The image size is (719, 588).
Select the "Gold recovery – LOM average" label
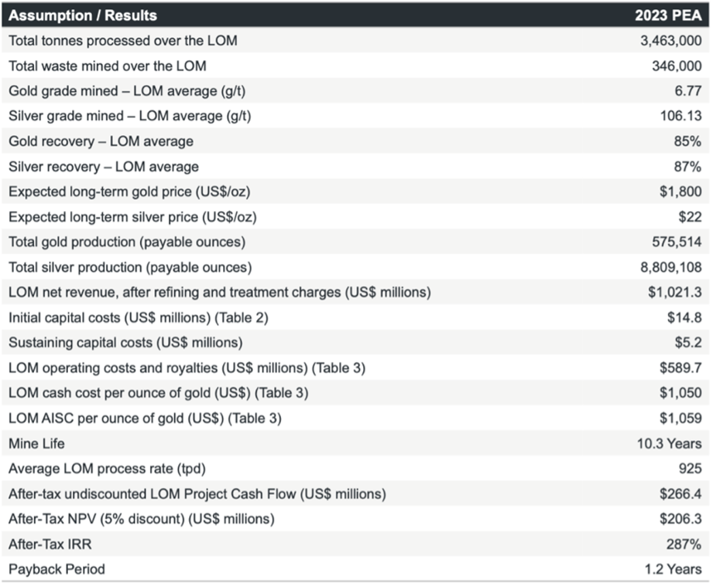pyautogui.click(x=101, y=141)
